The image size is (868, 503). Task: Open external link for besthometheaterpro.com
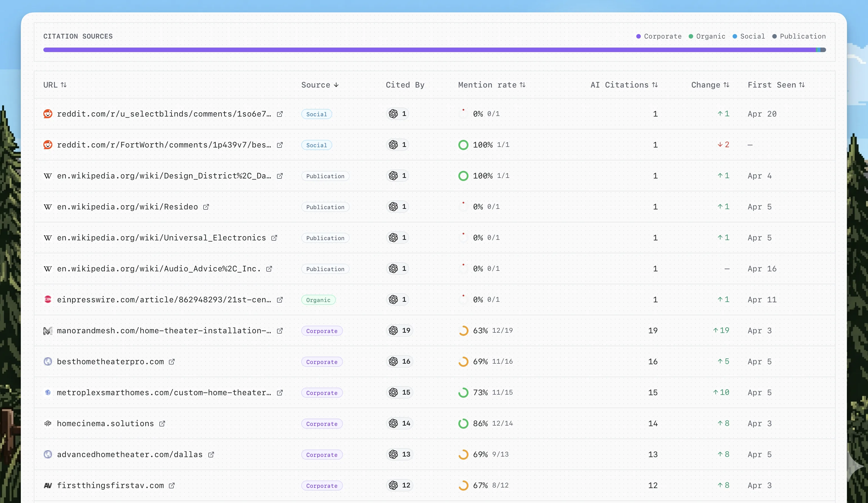point(171,361)
